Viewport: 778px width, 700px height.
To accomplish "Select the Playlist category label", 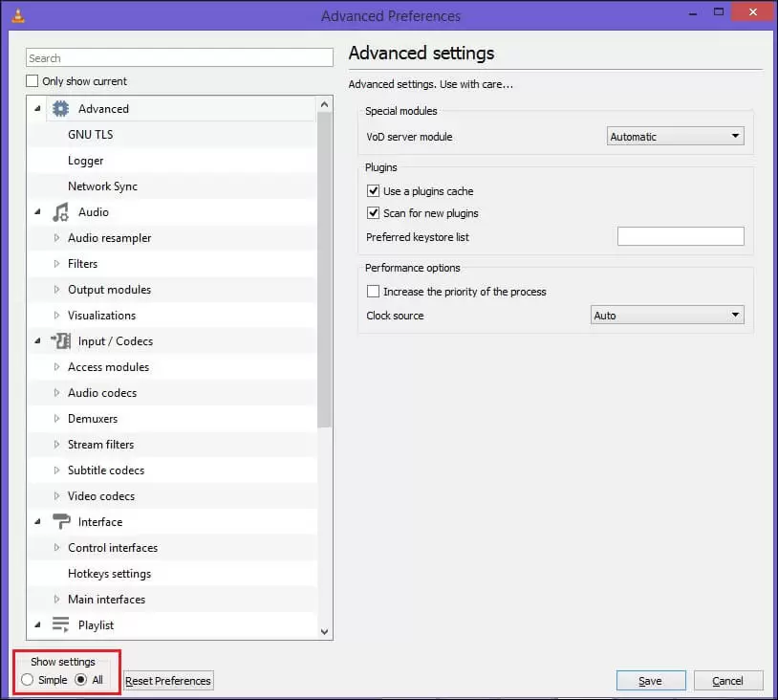I will click(96, 625).
